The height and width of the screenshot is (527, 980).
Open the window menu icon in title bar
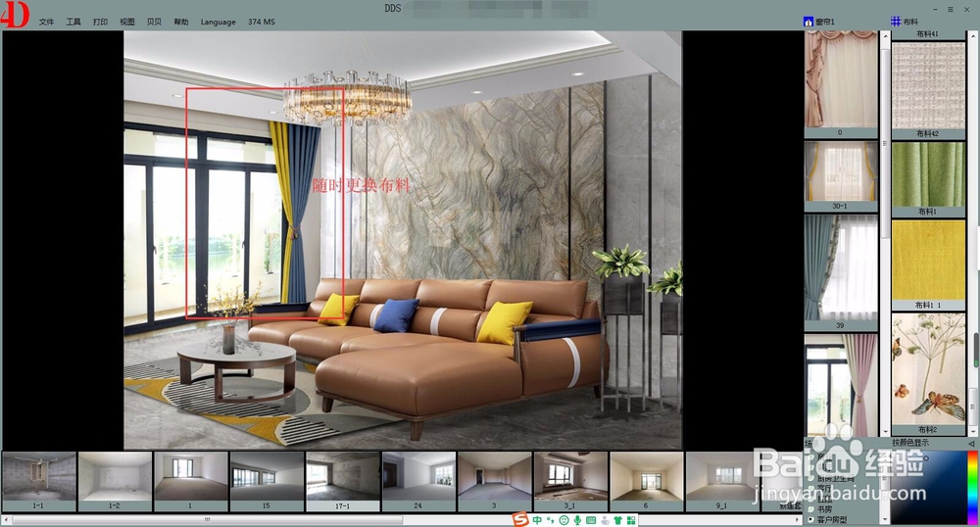950,10
